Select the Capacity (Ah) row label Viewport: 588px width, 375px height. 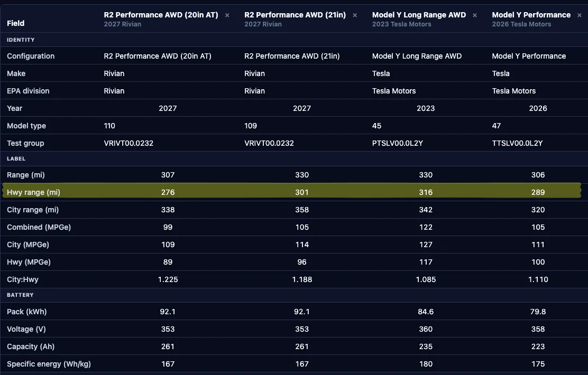pyautogui.click(x=31, y=346)
